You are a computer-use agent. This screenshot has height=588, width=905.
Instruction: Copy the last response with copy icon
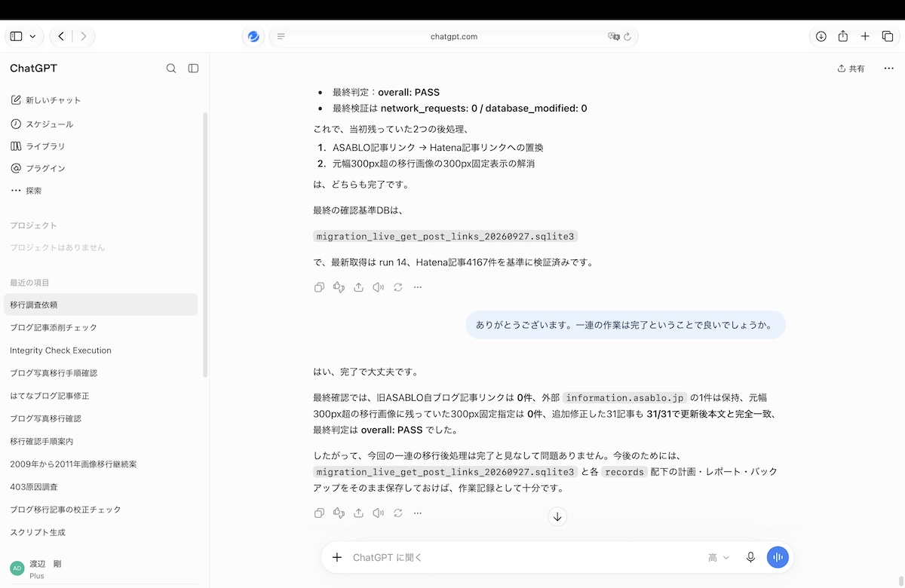pyautogui.click(x=319, y=513)
